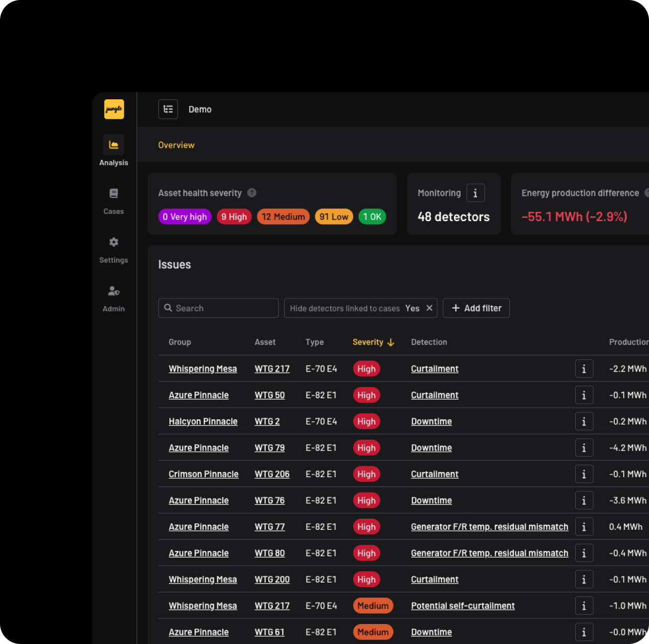This screenshot has height=644, width=649.
Task: Sort by Asset column header
Action: pyautogui.click(x=265, y=342)
